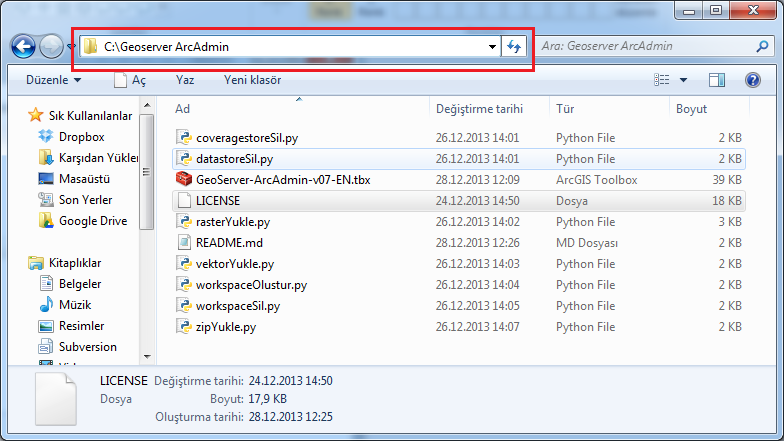The width and height of the screenshot is (784, 441).
Task: Click the 39 KB size cell
Action: coord(727,180)
